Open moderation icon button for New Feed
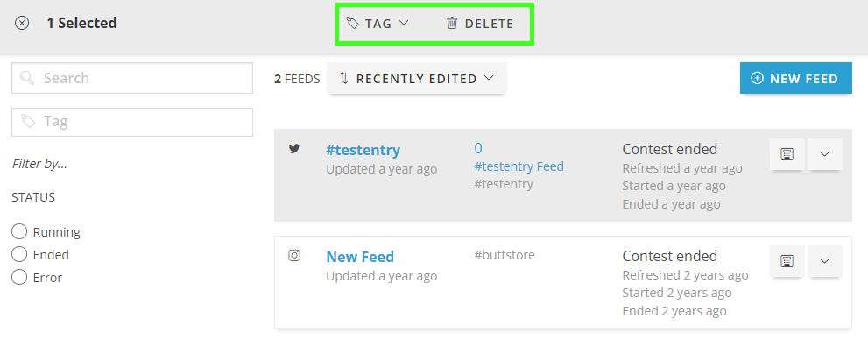Image resolution: width=868 pixels, height=340 pixels. click(787, 261)
